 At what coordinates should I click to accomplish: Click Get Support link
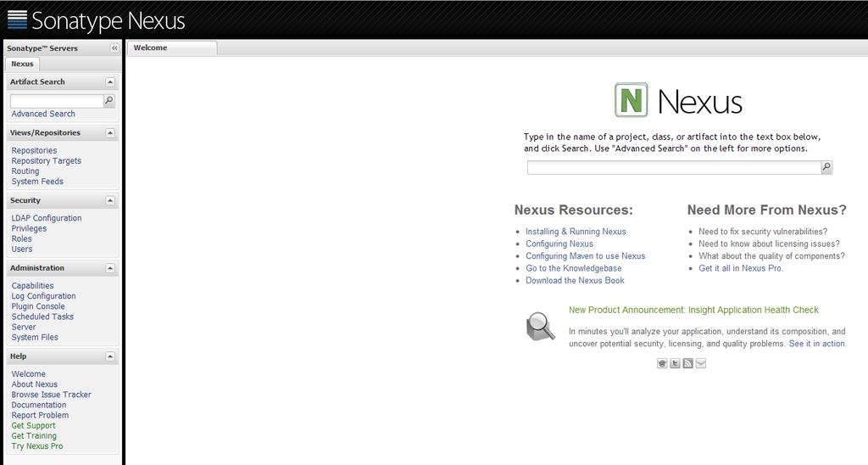pos(34,426)
